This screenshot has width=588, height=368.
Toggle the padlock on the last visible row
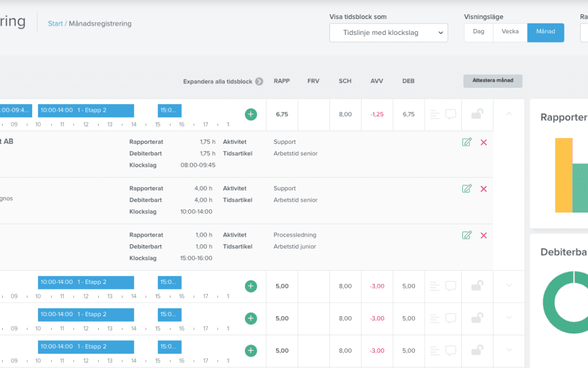(x=477, y=350)
